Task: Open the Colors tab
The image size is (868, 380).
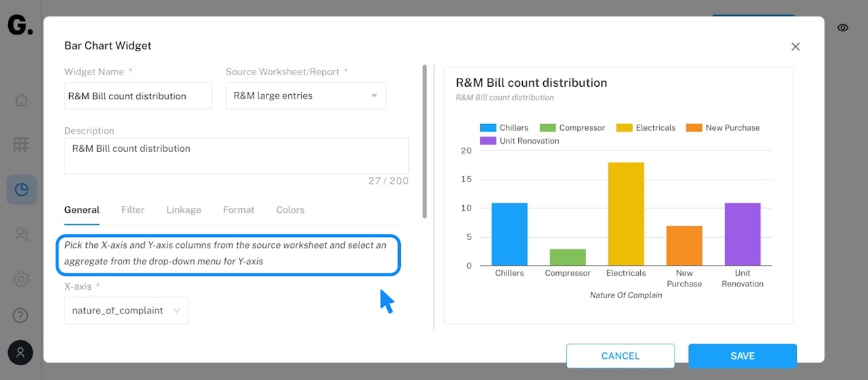Action: tap(290, 210)
